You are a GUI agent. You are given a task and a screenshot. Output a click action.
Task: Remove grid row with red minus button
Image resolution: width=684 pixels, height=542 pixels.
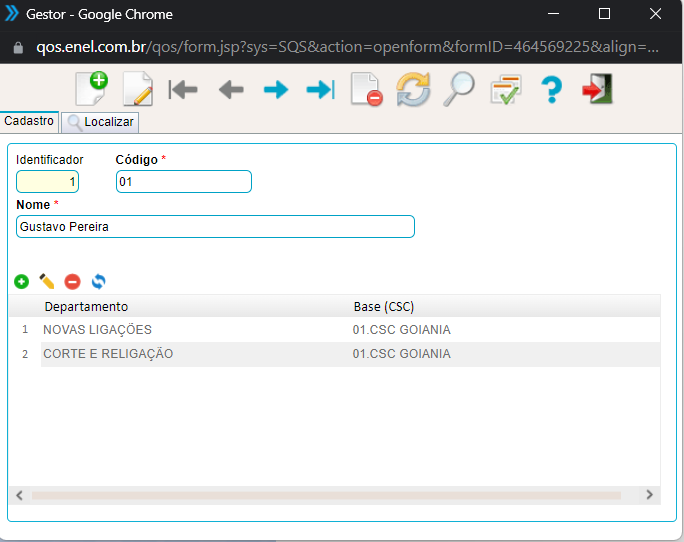tap(72, 282)
